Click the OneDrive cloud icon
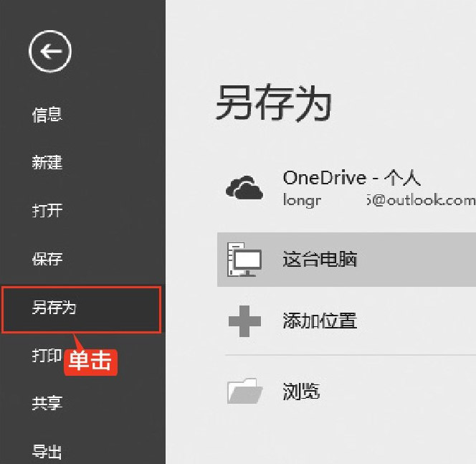The width and height of the screenshot is (476, 464). pos(244,188)
